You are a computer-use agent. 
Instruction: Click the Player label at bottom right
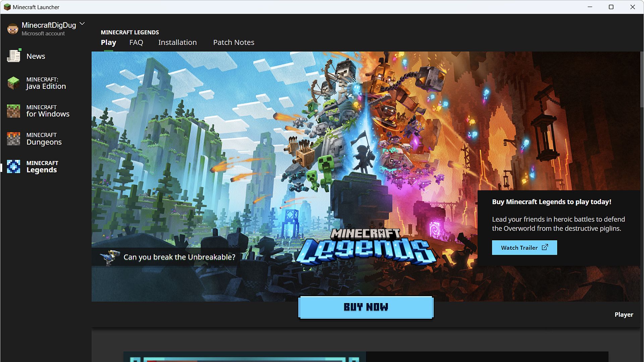pos(624,314)
